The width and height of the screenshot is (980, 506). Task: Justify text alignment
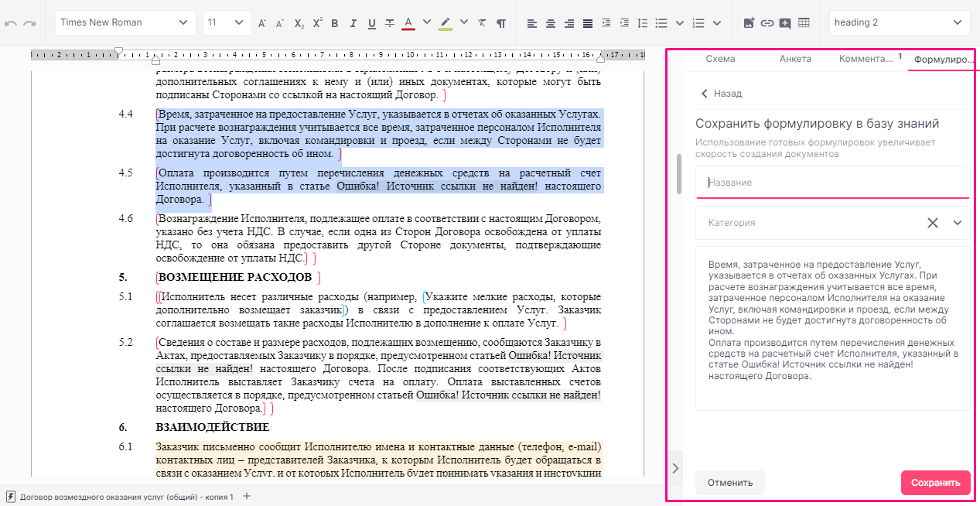(x=588, y=23)
